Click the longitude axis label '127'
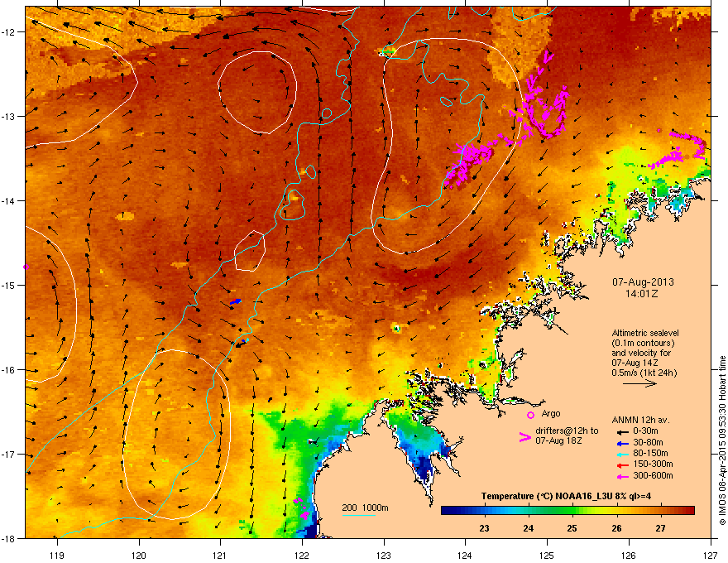This screenshot has height=563, width=728. 711,555
